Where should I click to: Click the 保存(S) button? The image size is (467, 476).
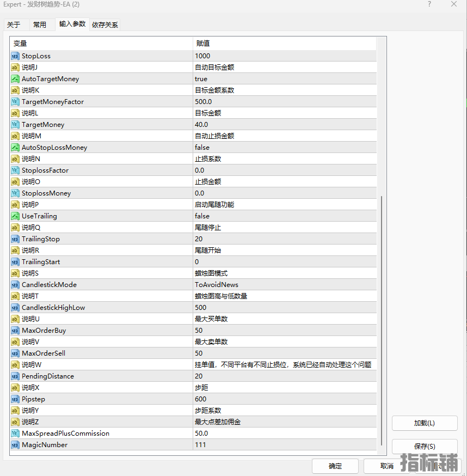coord(425,447)
